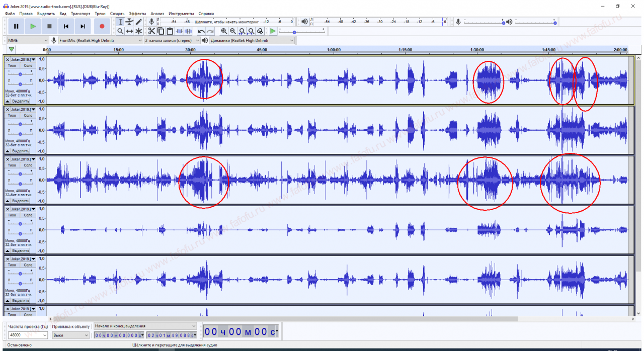Mute the fourth track with Тихо
The width and height of the screenshot is (644, 351).
click(13, 215)
